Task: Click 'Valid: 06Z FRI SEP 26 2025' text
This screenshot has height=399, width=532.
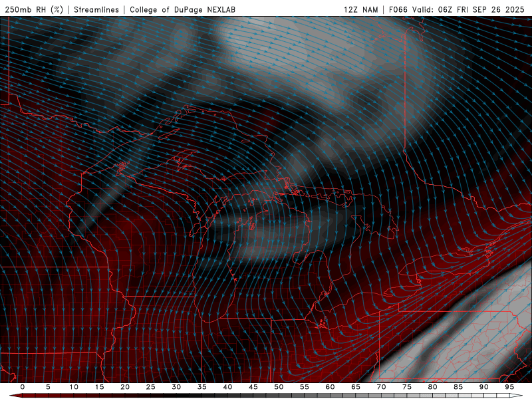Action: point(469,9)
